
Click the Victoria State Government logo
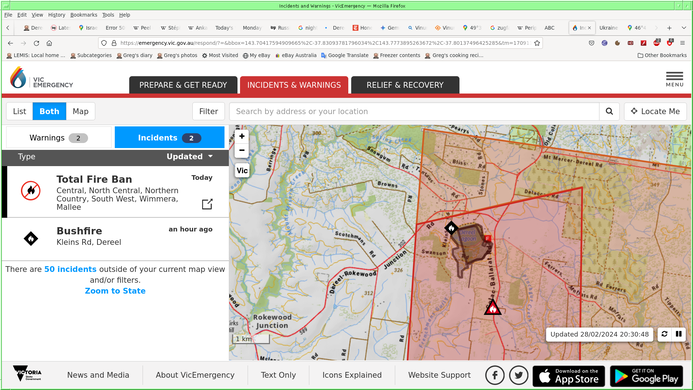click(27, 374)
